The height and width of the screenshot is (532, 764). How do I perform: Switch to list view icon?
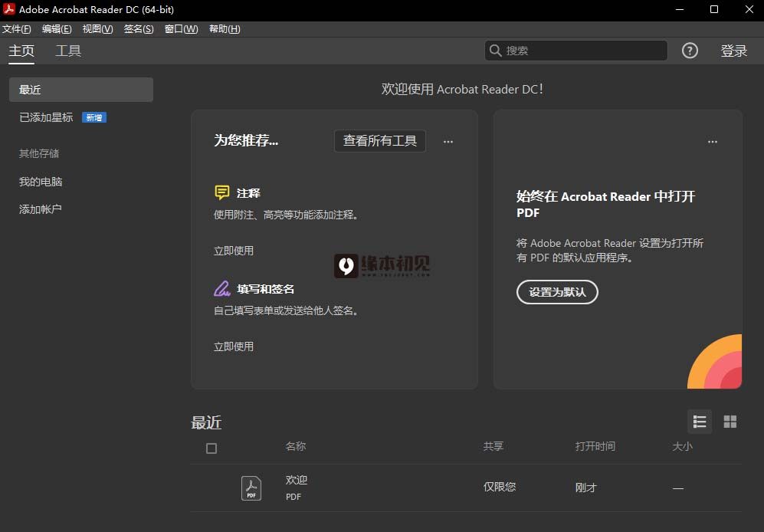(x=699, y=422)
